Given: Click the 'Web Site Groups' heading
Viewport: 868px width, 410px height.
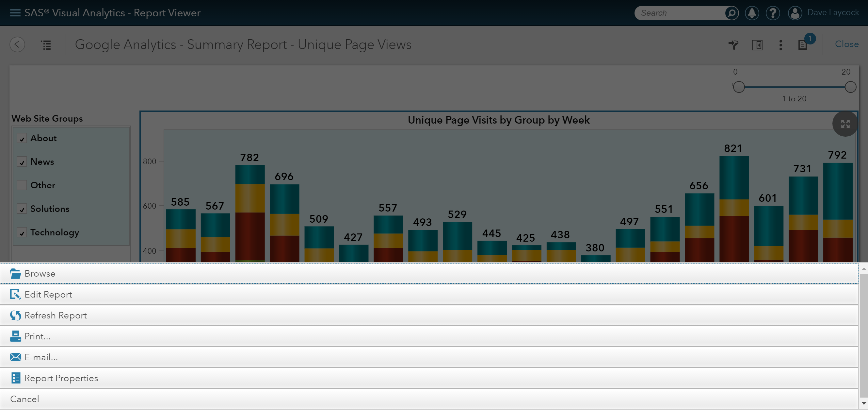Looking at the screenshot, I should tap(47, 118).
